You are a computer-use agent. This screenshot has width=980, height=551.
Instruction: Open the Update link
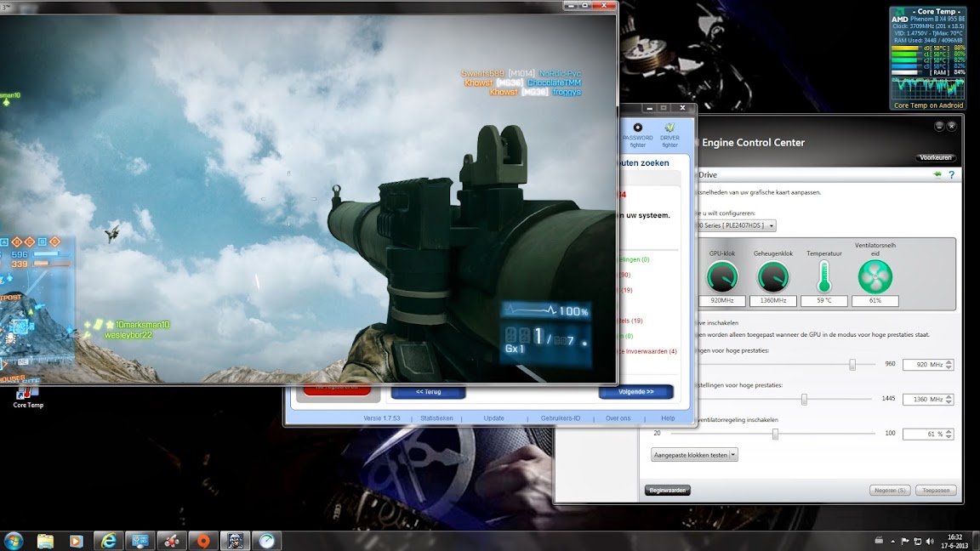pos(493,418)
